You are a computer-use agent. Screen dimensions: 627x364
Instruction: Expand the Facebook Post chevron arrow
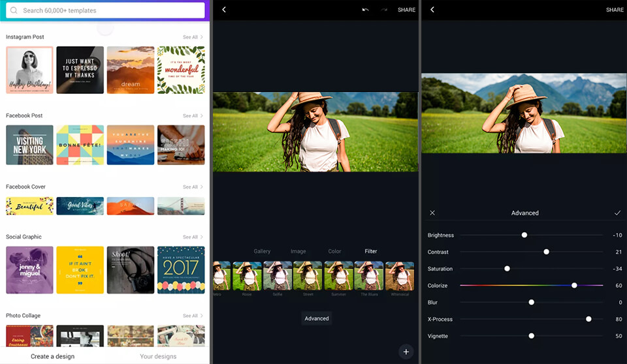coord(202,115)
